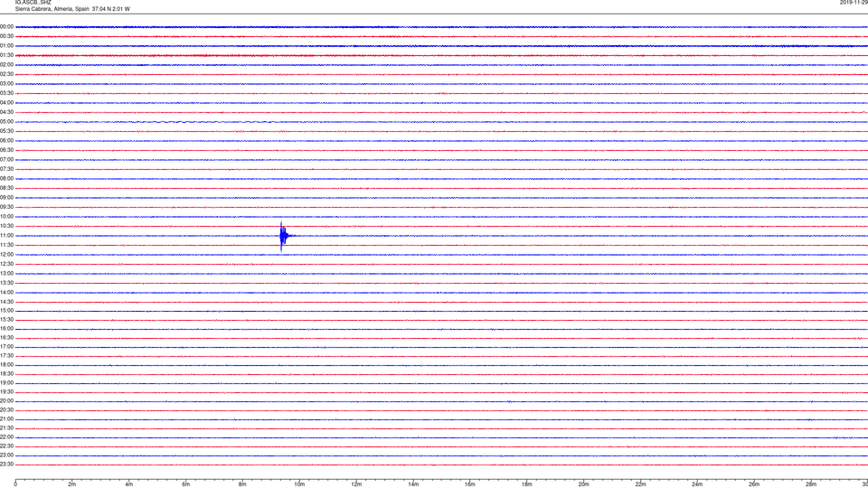
Task: Click the 14m tick label on time axis
Action: pyautogui.click(x=413, y=484)
